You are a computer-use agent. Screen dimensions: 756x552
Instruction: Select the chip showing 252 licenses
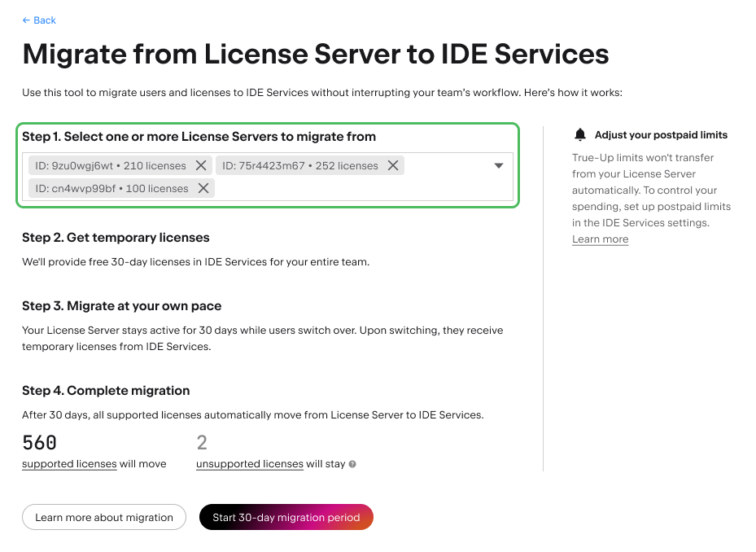coord(301,165)
